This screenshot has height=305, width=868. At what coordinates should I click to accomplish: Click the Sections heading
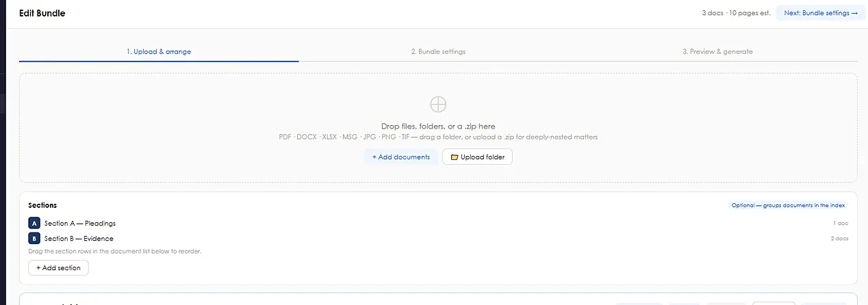[x=42, y=205]
